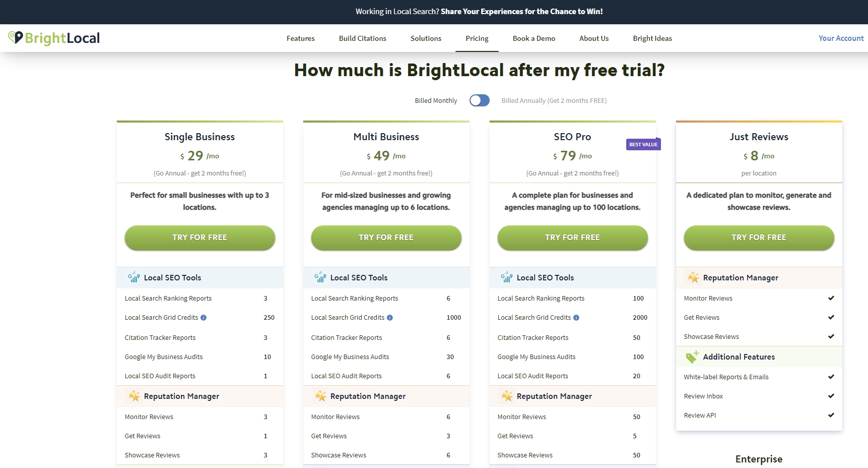Click checkmark beside White-label Reports & Emails
This screenshot has height=468, width=868.
click(x=831, y=377)
